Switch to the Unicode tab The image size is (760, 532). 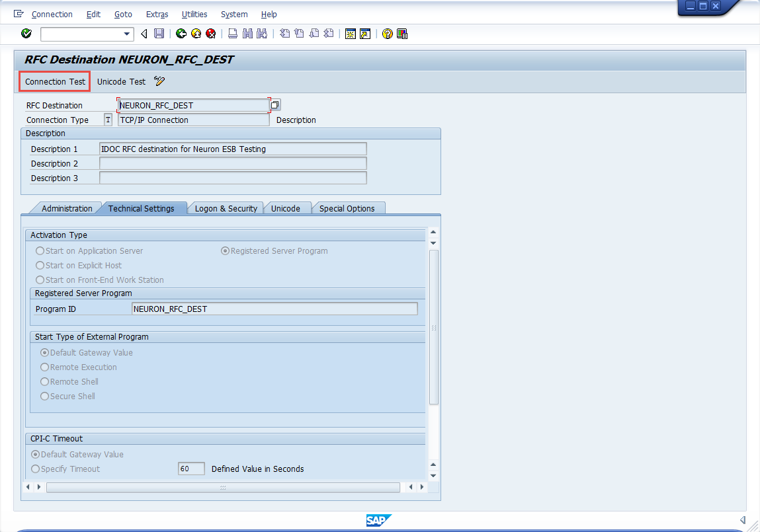(286, 208)
